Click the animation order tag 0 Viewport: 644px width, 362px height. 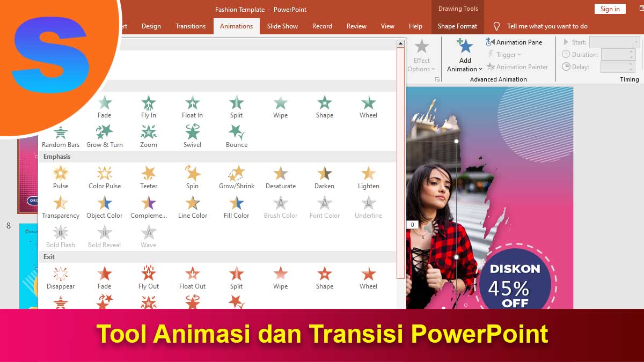tap(412, 225)
